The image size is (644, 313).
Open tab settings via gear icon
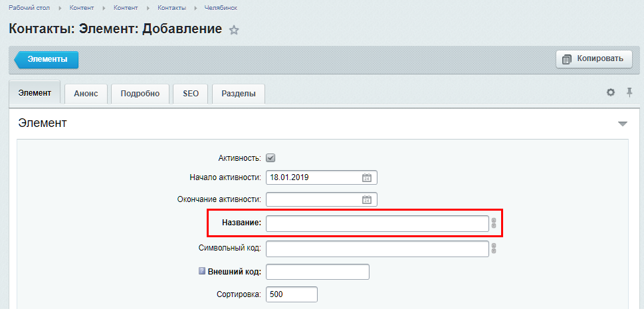click(610, 92)
